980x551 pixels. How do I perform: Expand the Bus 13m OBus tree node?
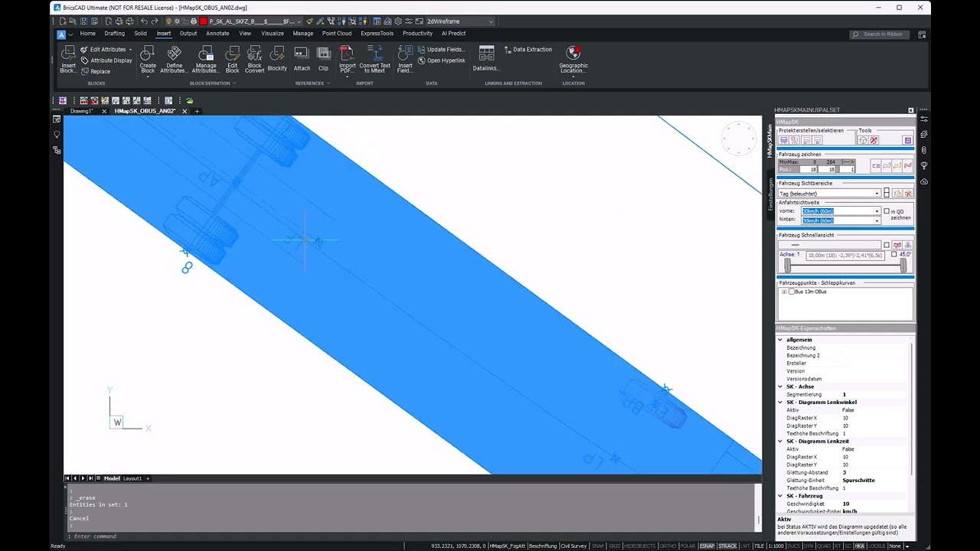[x=784, y=292]
